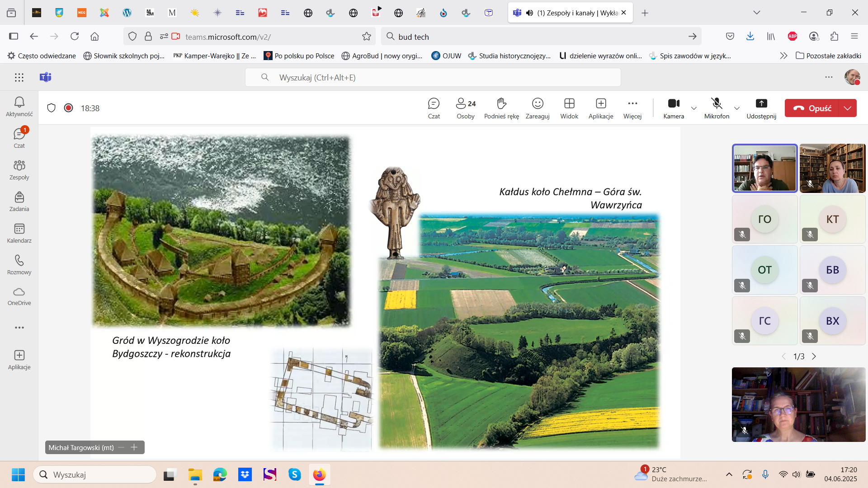The width and height of the screenshot is (868, 488).
Task: Open the Czat panel in meeting toolbar
Action: 434,108
